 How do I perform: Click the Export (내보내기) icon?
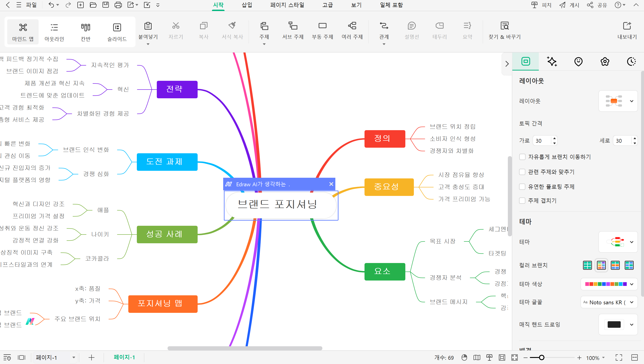click(627, 26)
